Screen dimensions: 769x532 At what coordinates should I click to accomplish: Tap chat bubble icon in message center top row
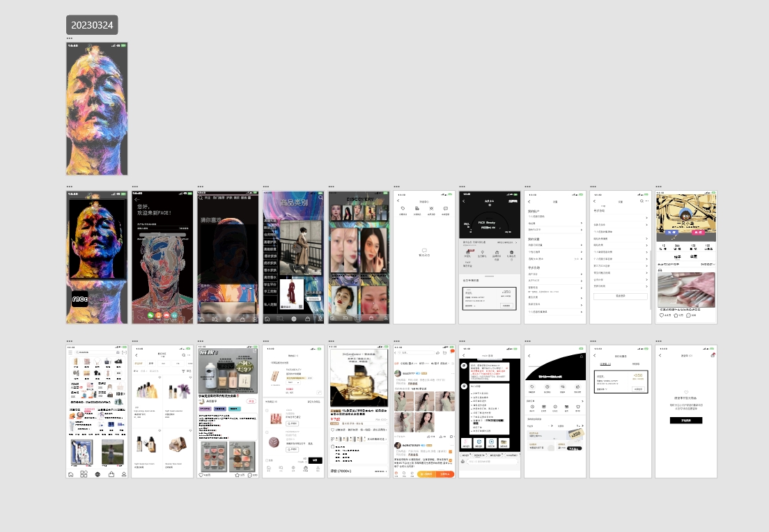coord(445,209)
